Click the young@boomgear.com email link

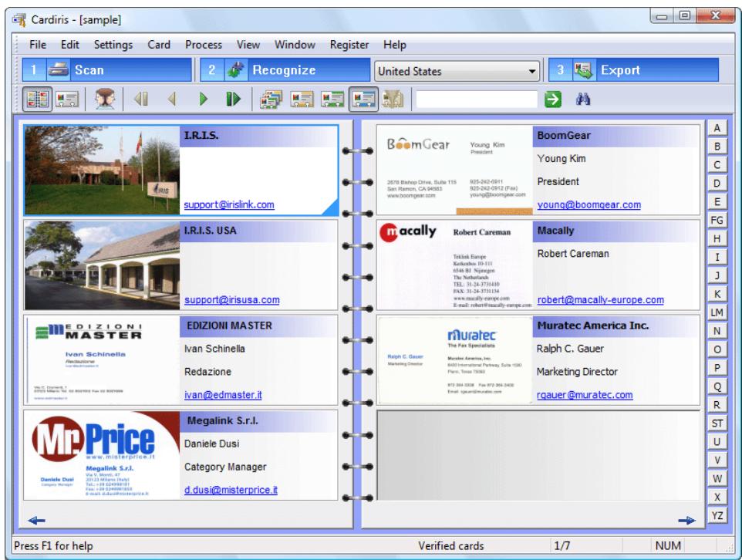[589, 204]
